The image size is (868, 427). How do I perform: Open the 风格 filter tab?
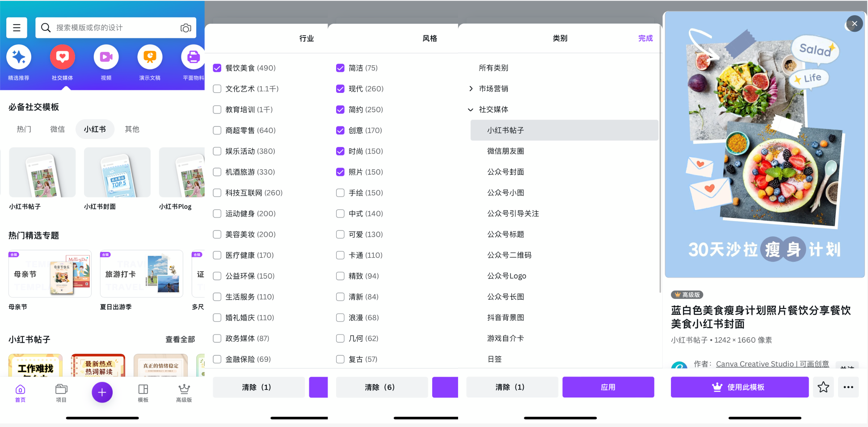(x=429, y=38)
